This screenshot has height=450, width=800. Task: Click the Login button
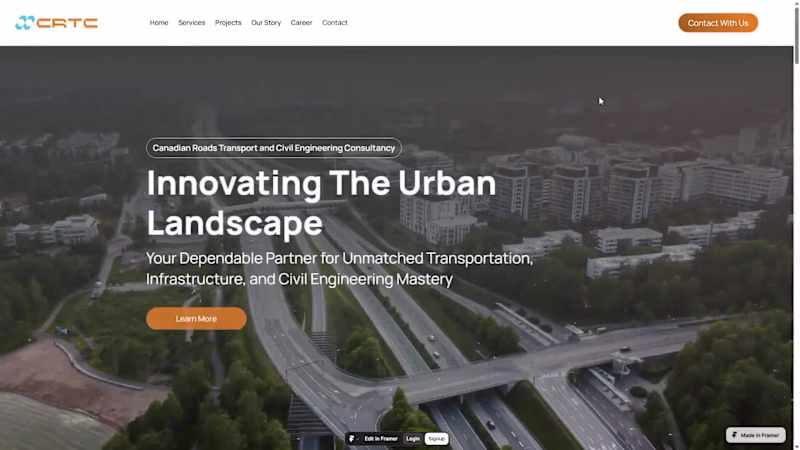click(413, 439)
